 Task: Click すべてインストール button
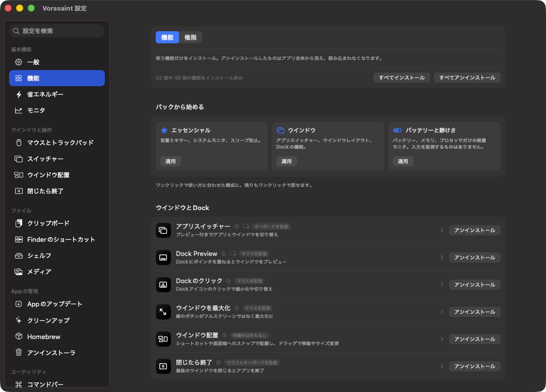tap(401, 78)
